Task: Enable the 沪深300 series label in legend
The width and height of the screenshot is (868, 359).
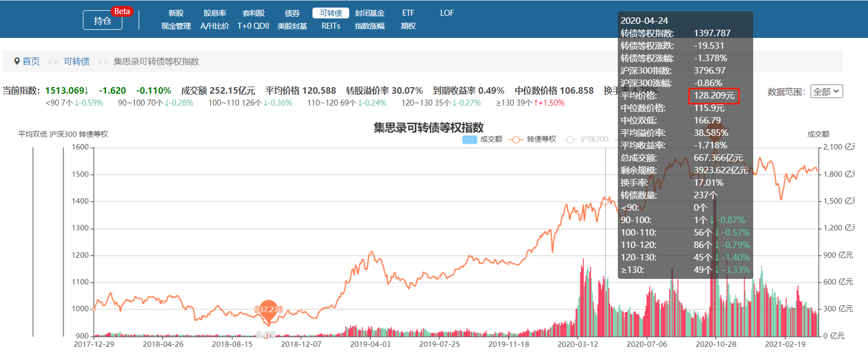Action: (x=595, y=139)
